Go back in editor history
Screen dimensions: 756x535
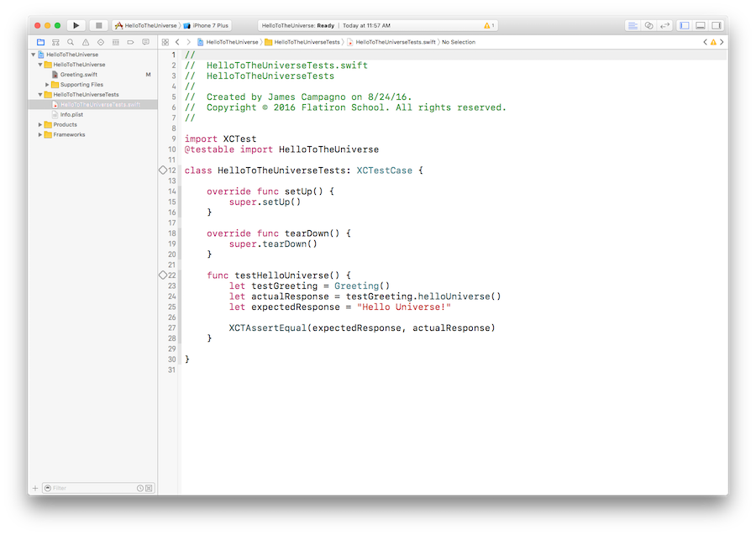[x=177, y=43]
